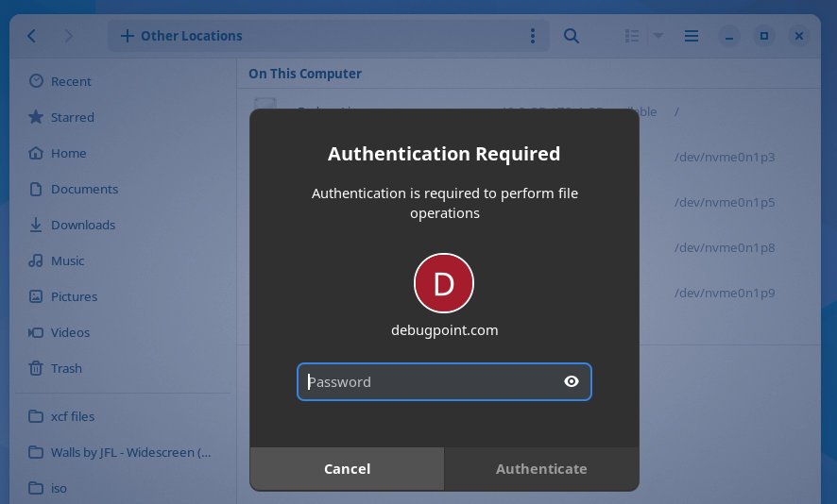
Task: Click into the Password input field
Action: (430, 381)
